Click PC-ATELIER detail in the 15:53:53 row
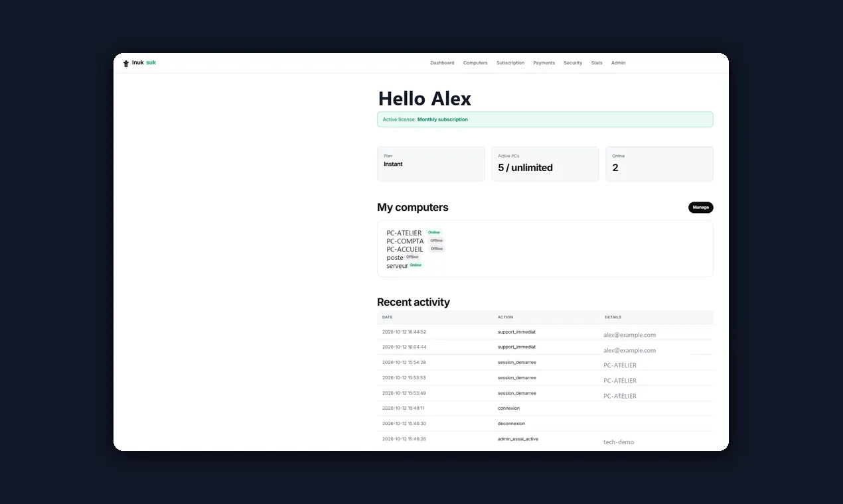 click(620, 381)
